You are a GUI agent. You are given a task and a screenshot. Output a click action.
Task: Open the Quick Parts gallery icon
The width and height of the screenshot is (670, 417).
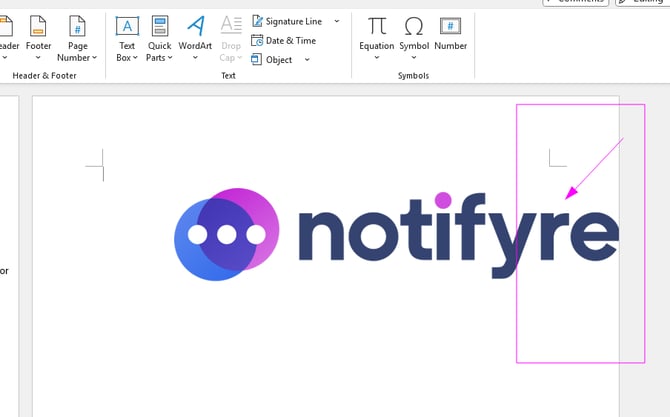[x=160, y=26]
